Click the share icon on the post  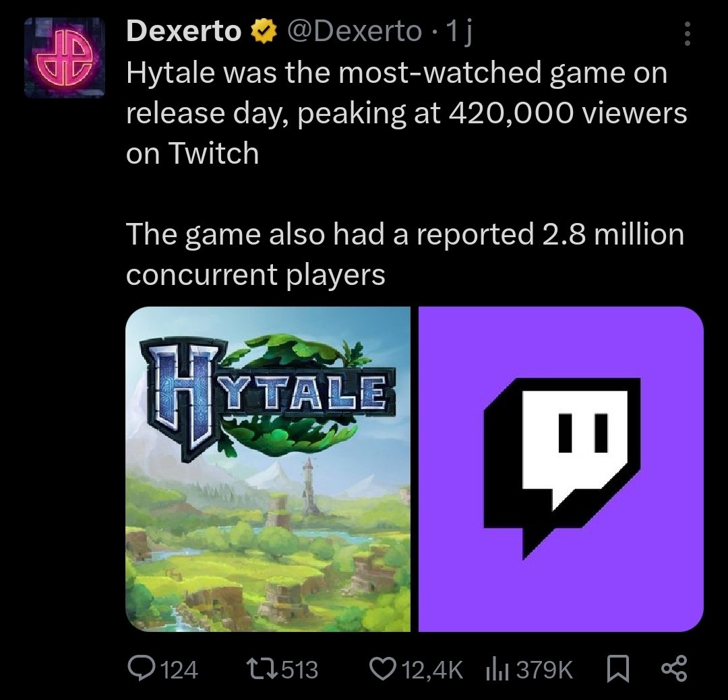pyautogui.click(x=673, y=668)
